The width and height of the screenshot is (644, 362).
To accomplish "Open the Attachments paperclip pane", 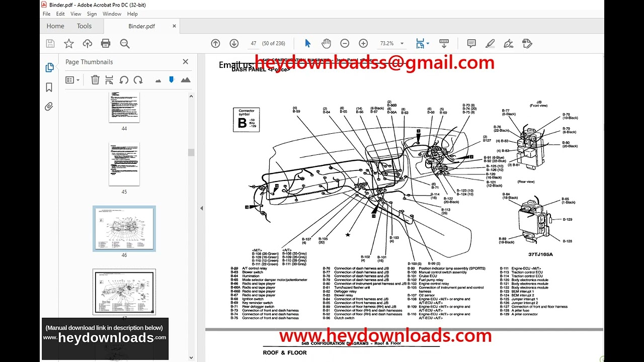I will click(49, 107).
